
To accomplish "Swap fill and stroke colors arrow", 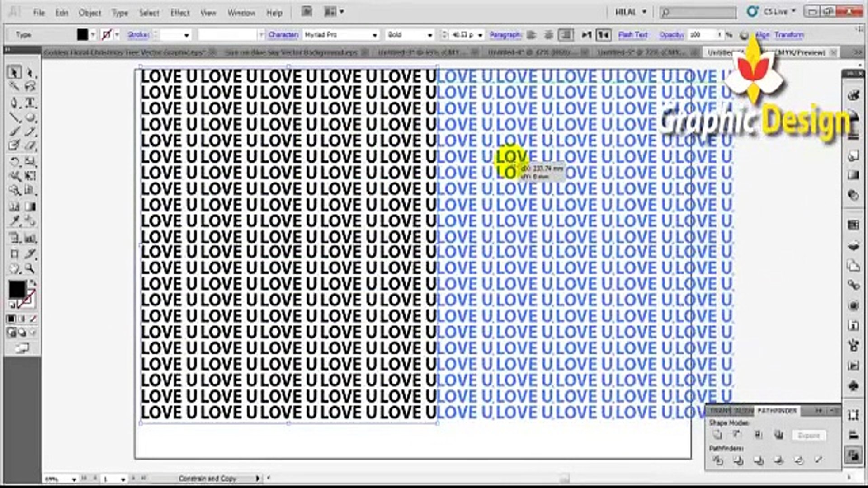I will [x=33, y=283].
